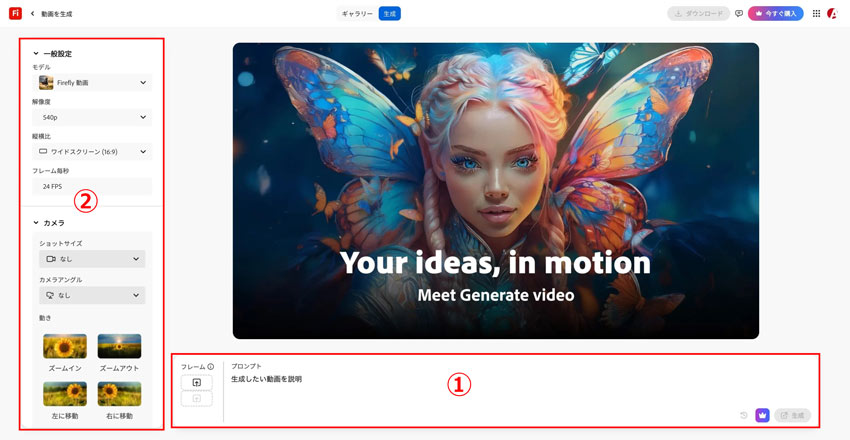This screenshot has height=440, width=850.
Task: Open the ワイドスクリーン (16:9) aspect ratio dropdown
Action: [92, 152]
